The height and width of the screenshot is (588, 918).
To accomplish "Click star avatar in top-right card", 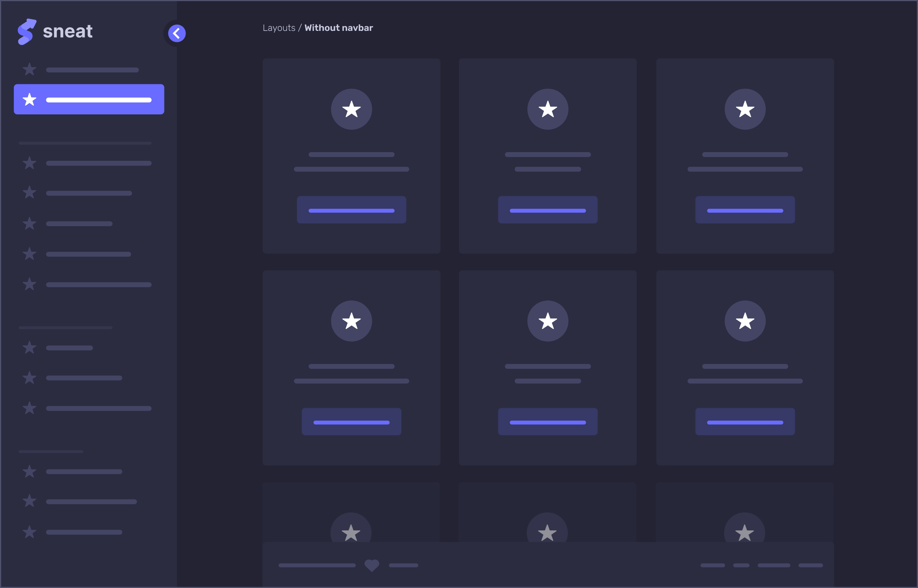I will (x=744, y=109).
